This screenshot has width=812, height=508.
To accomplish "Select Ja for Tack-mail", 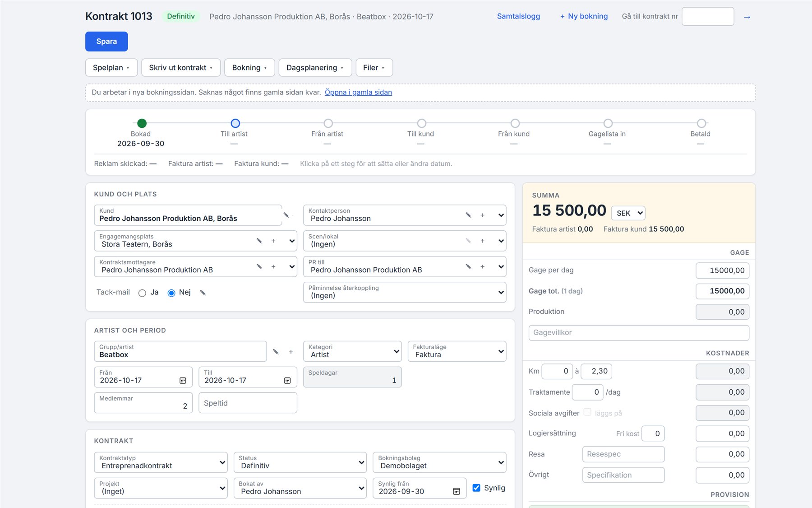I will (142, 293).
